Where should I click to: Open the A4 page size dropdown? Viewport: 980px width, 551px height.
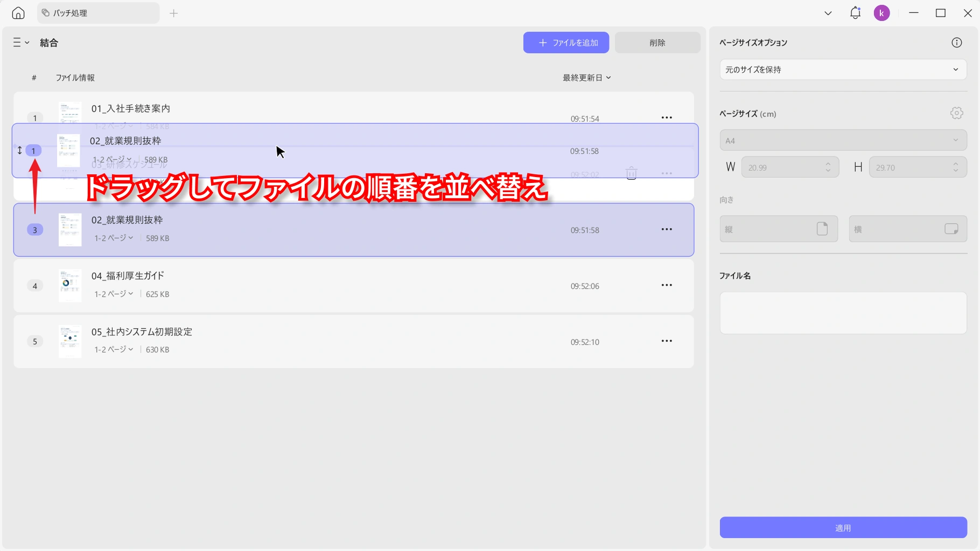[843, 140]
